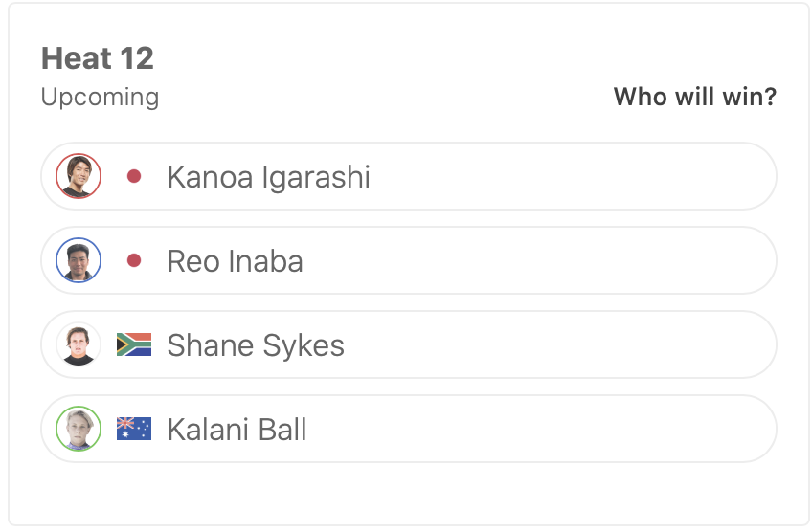Click blank card area below Kalani Ball
Viewport: 812px width, 532px height.
[408, 493]
